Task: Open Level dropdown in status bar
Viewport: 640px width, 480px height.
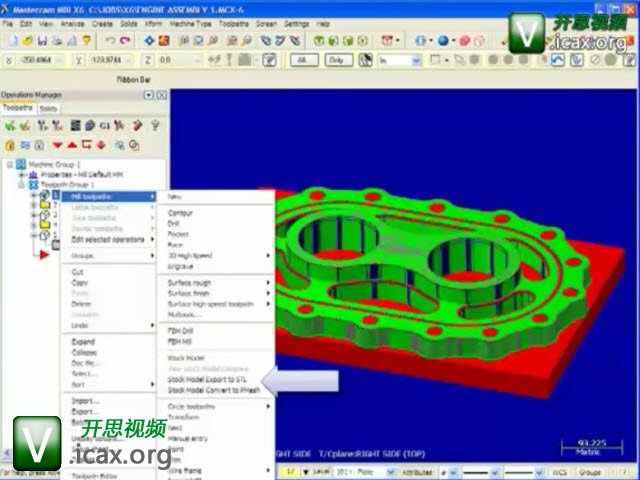Action: click(391, 472)
